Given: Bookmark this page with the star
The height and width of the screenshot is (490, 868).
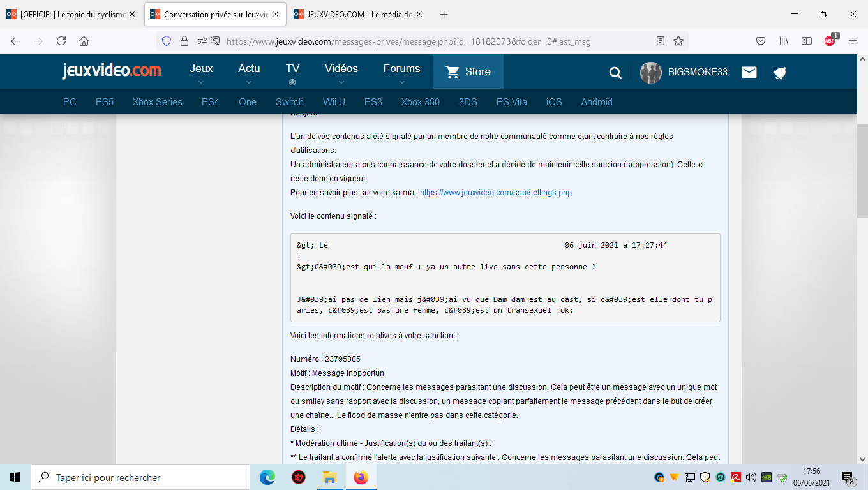Looking at the screenshot, I should click(x=678, y=41).
